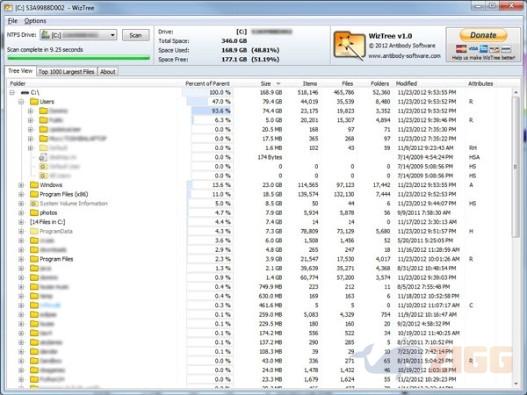Click the vertical scrollbar thumb
The image size is (527, 395).
click(x=516, y=166)
